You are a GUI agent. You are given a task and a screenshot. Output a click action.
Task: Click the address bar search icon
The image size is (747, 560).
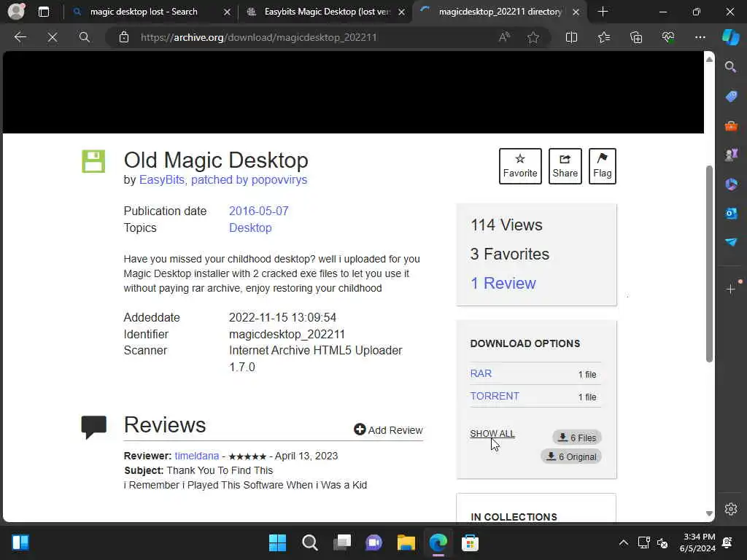[85, 37]
